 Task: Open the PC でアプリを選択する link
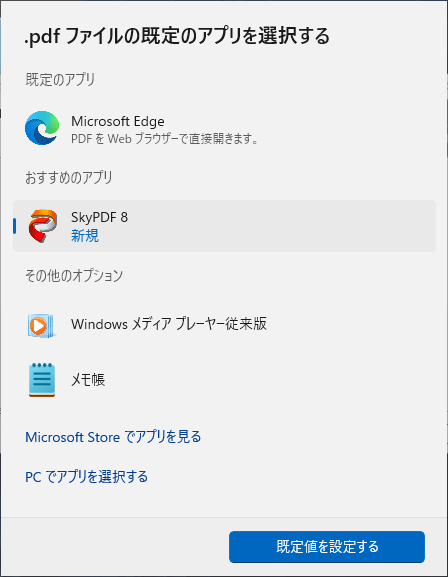[x=87, y=477]
